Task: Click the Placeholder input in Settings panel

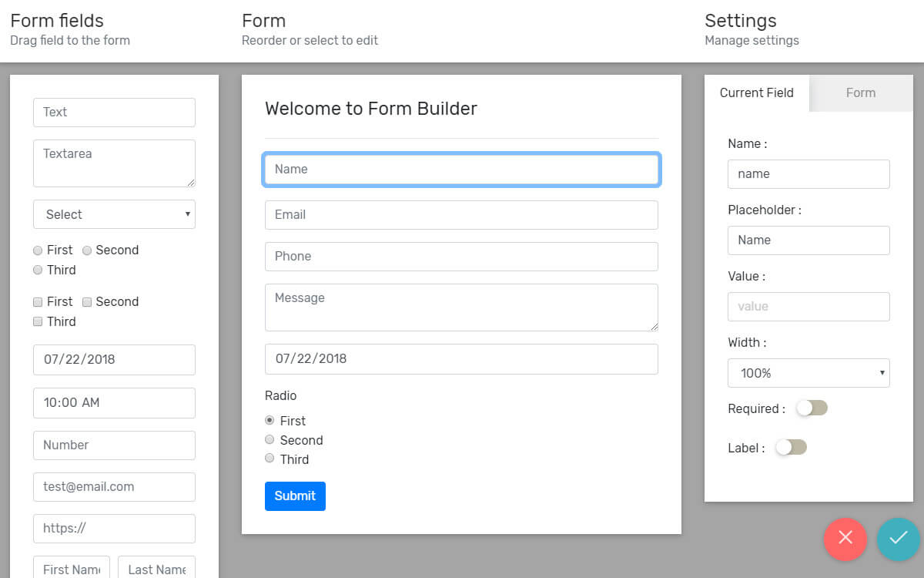Action: pos(808,240)
